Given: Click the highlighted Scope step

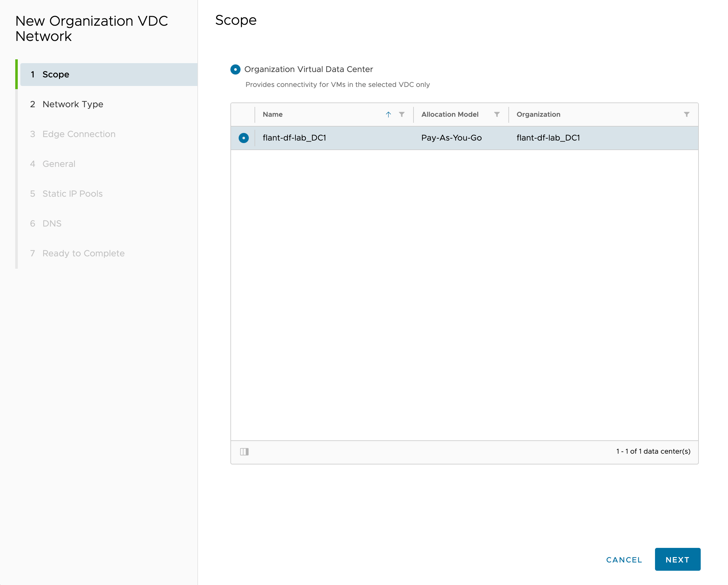Looking at the screenshot, I should 56,74.
